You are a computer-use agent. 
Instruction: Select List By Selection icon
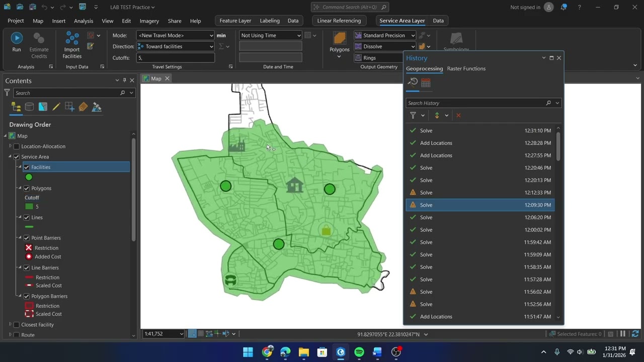tap(43, 107)
